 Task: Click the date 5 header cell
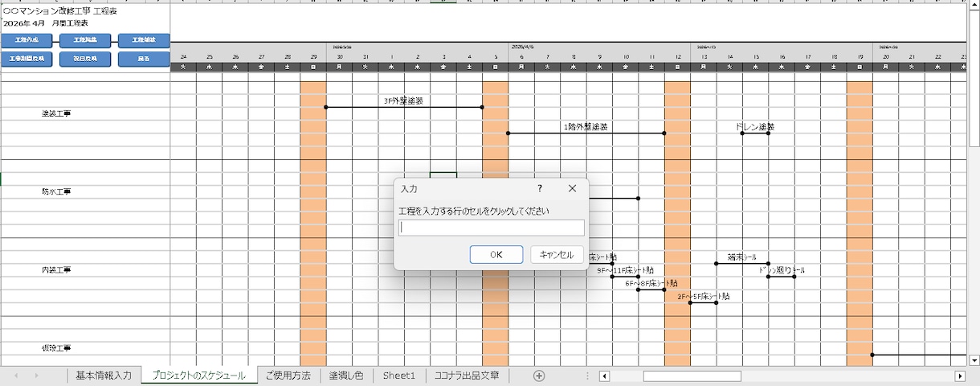pyautogui.click(x=496, y=57)
